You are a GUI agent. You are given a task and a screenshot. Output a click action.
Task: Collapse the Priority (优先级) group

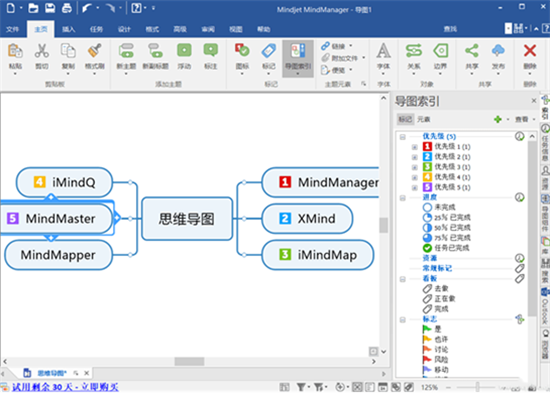[x=403, y=137]
